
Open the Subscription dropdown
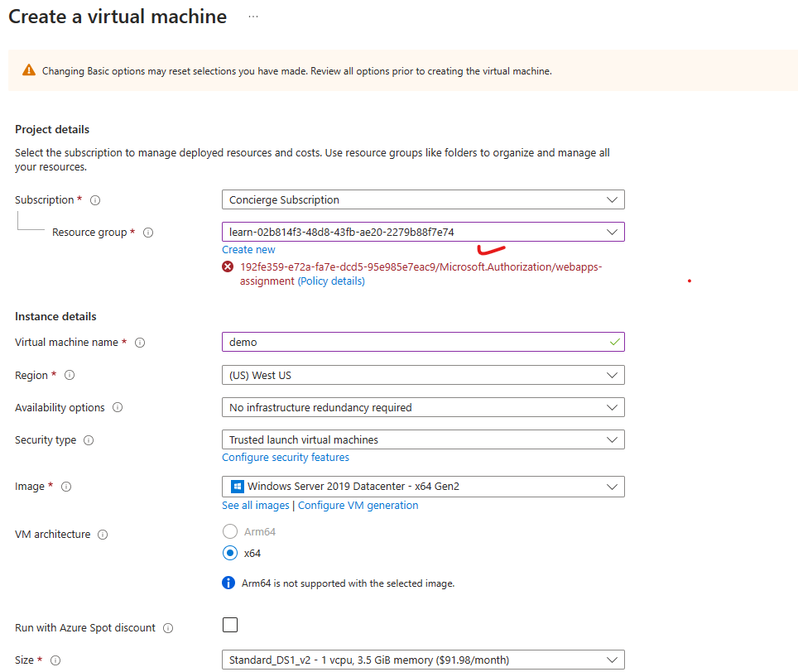point(423,200)
